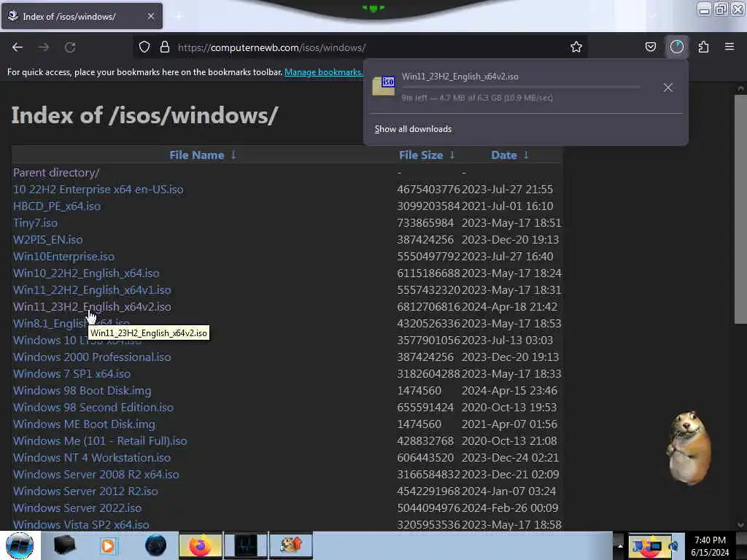Download Windows 2000 Professional.iso
This screenshot has width=747, height=560.
92,357
